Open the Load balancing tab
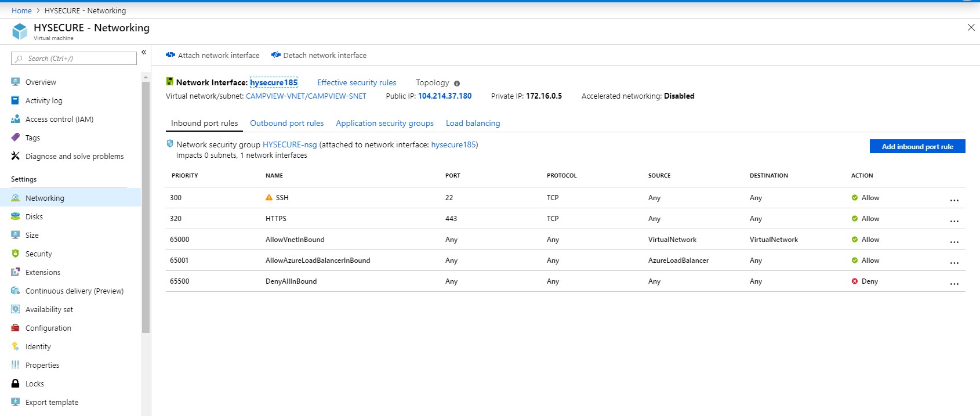The width and height of the screenshot is (980, 416). point(473,123)
